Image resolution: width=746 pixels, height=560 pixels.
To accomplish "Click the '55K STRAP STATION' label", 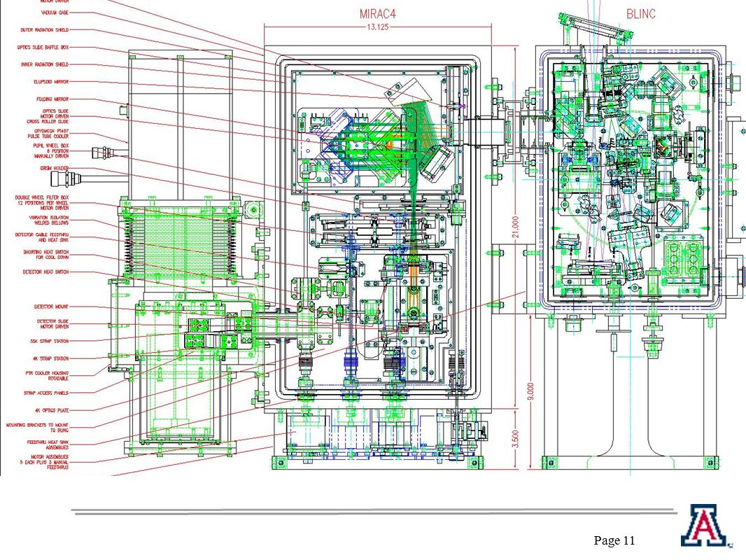I will [x=50, y=341].
